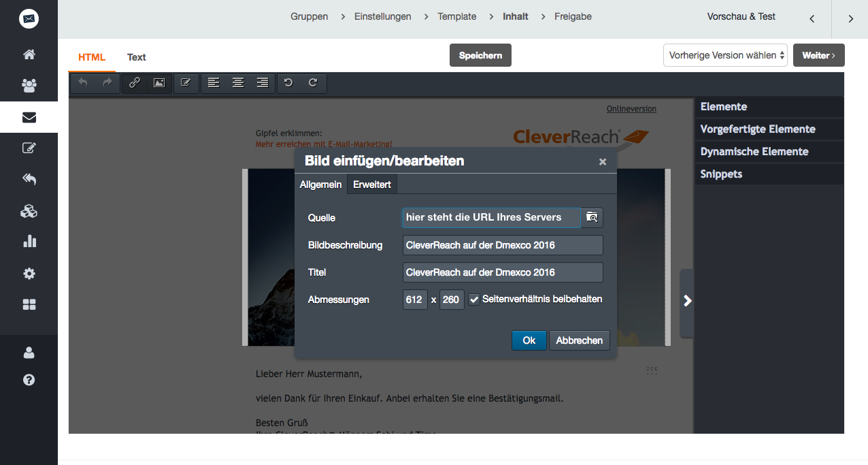Select the Allgemein dialog tab
Image resolution: width=868 pixels, height=465 pixels.
[321, 185]
